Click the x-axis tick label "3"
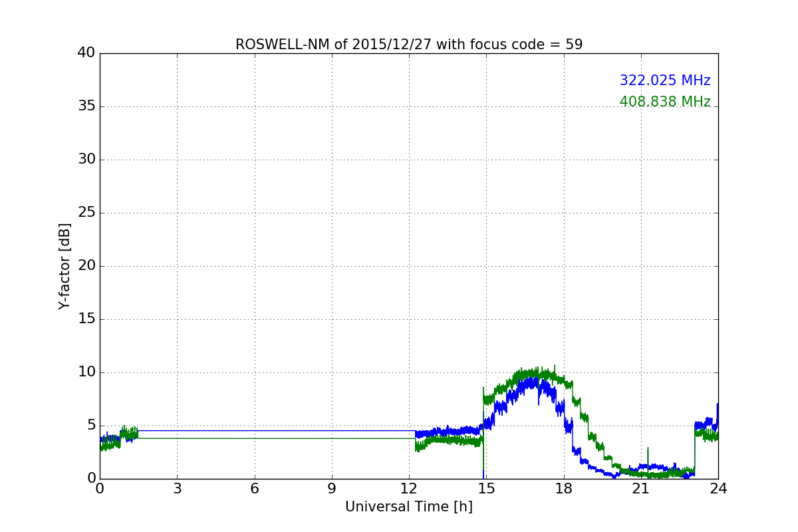The image size is (798, 532). click(177, 489)
